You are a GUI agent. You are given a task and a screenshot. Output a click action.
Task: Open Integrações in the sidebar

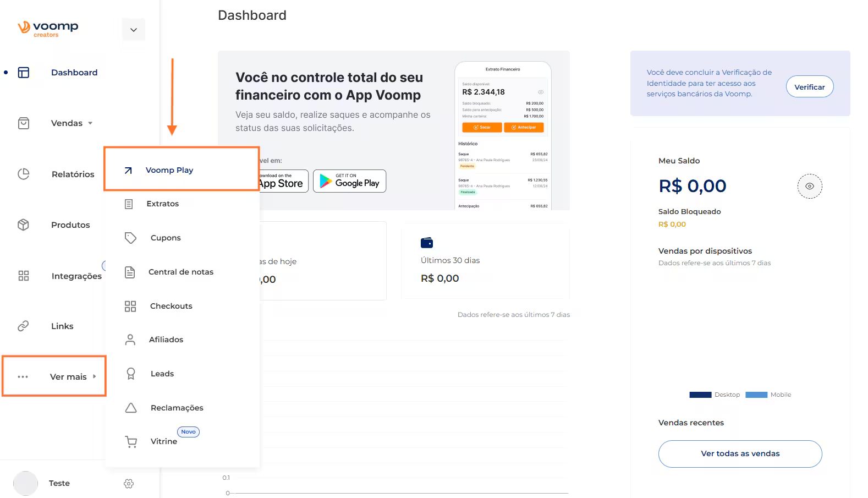(x=76, y=276)
